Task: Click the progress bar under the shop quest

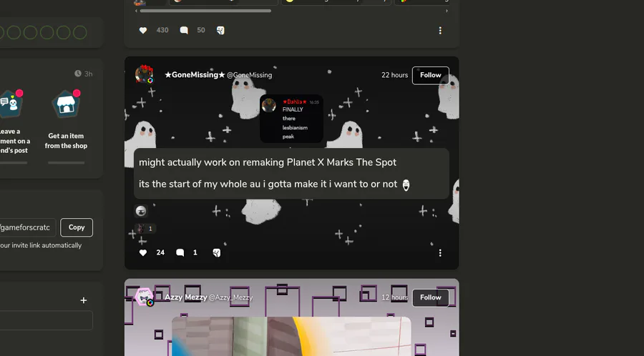Action: pos(66,163)
